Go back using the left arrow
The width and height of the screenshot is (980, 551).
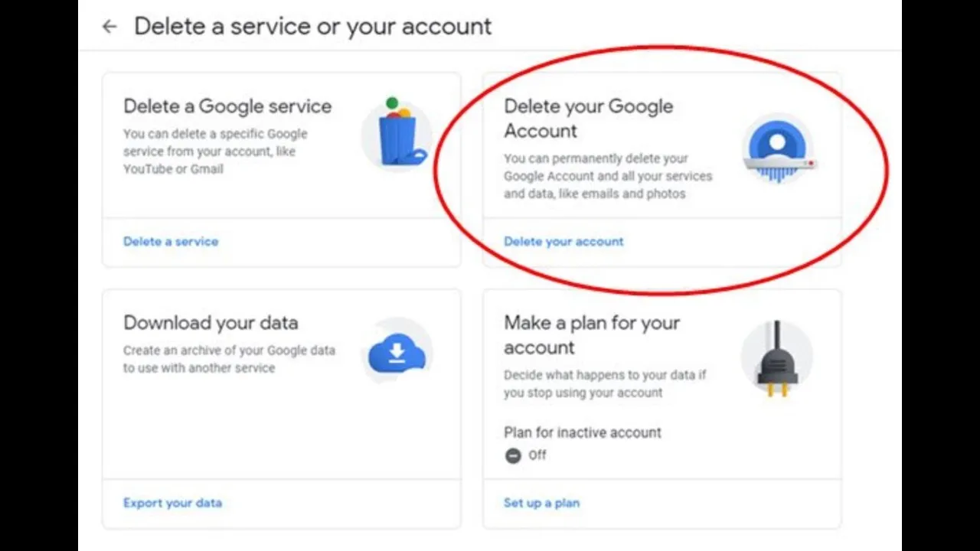[x=109, y=27]
